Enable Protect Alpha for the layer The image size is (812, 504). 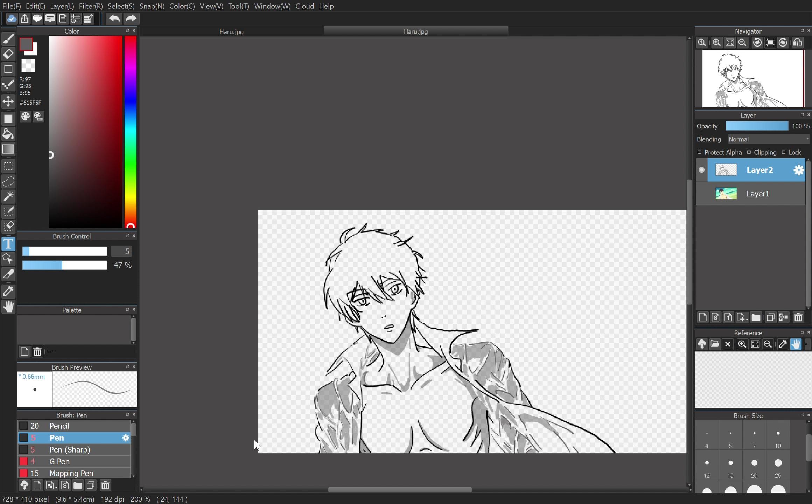[x=699, y=152]
